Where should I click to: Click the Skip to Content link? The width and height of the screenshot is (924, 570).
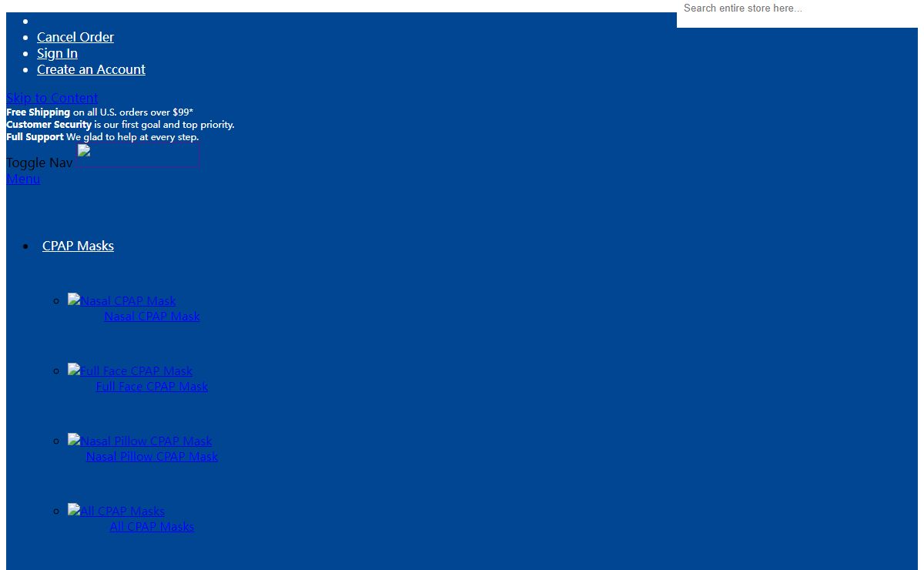(x=52, y=98)
